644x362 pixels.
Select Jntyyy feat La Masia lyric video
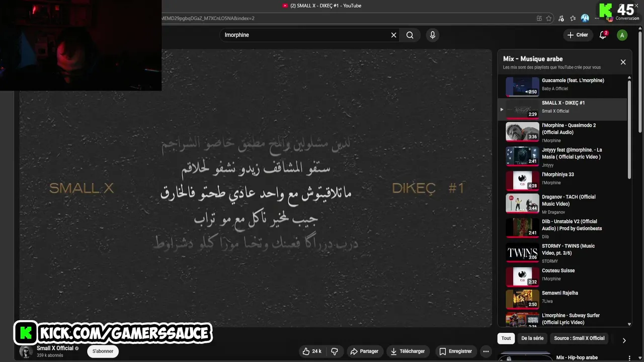pyautogui.click(x=562, y=156)
